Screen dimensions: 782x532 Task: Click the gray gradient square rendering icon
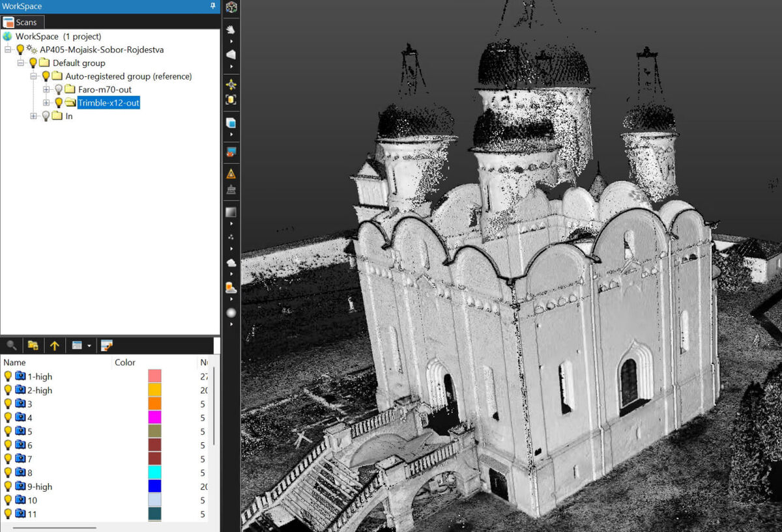point(231,212)
